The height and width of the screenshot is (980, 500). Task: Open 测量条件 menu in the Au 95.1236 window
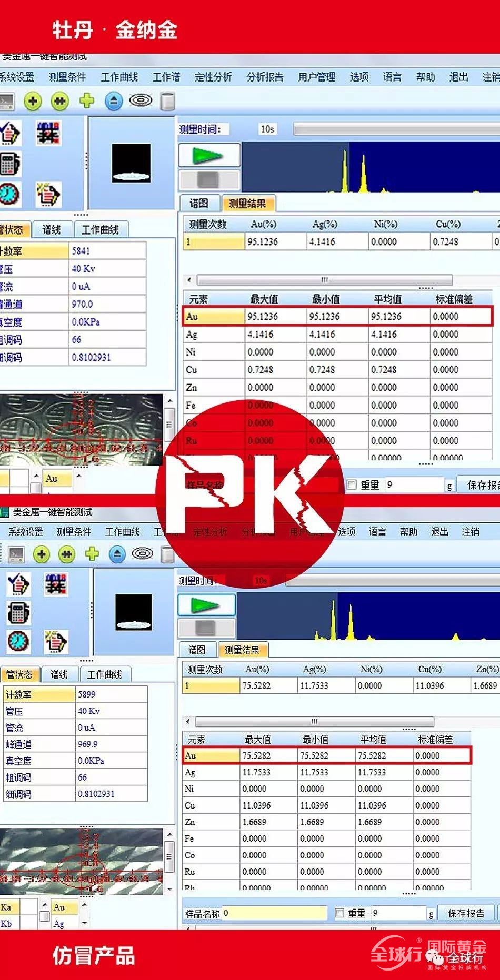[67, 77]
